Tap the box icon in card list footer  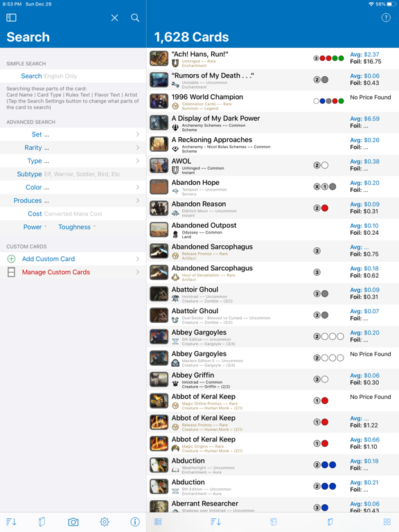coord(274,522)
